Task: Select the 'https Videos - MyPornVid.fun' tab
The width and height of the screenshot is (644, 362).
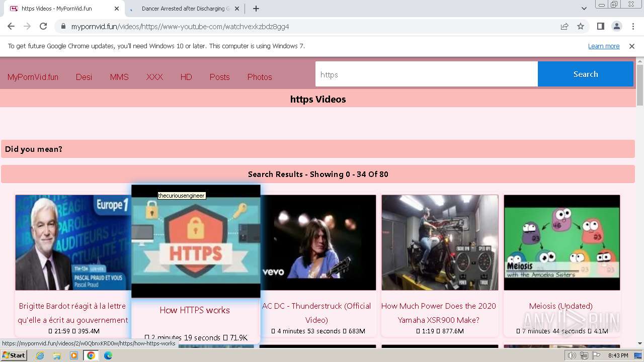Action: pos(63,9)
